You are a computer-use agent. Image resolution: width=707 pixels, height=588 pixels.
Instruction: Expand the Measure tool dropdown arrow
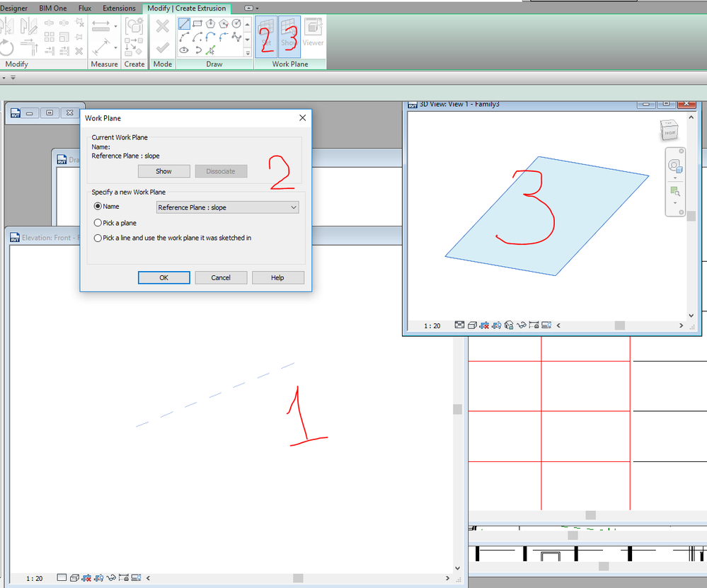coord(115,26)
